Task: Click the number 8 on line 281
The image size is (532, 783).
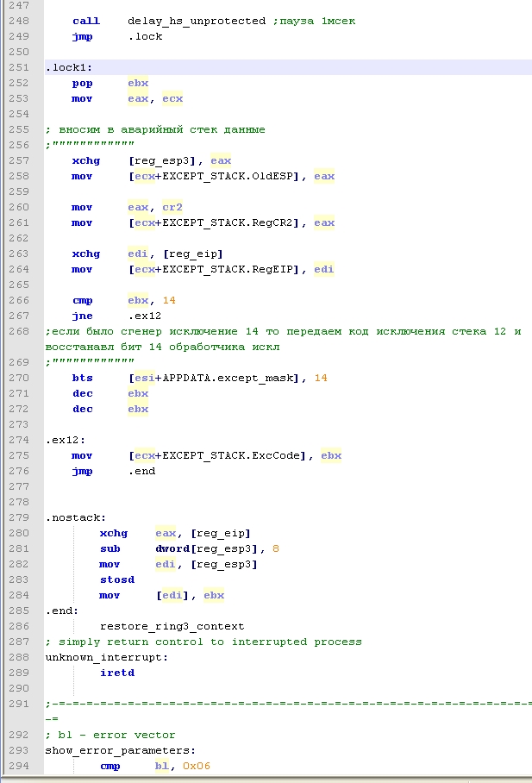Action: (276, 548)
